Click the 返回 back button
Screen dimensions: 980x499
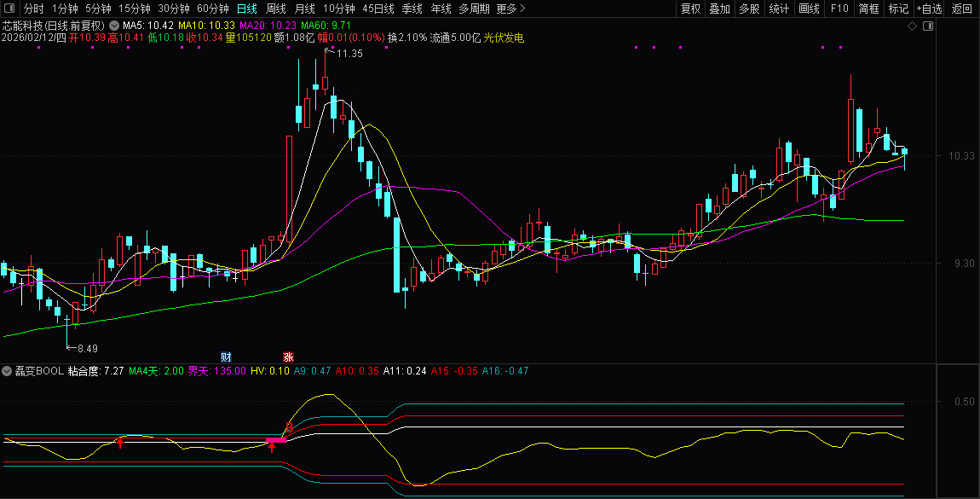click(961, 9)
